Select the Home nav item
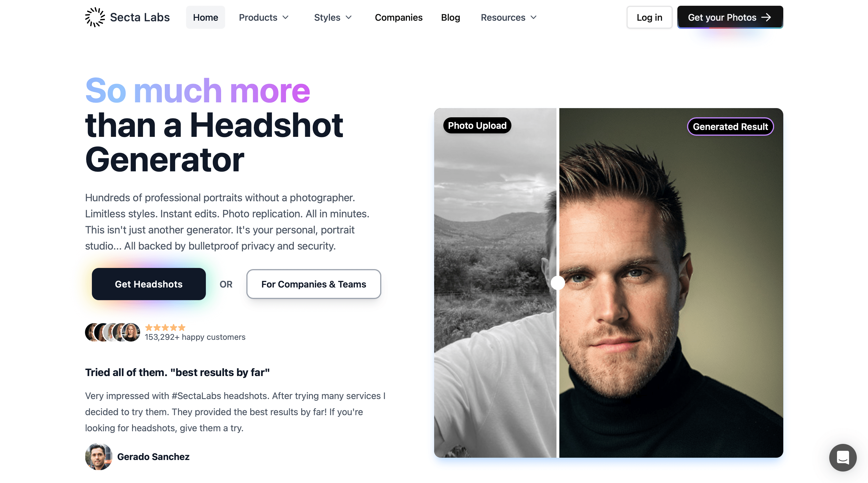 pyautogui.click(x=206, y=17)
